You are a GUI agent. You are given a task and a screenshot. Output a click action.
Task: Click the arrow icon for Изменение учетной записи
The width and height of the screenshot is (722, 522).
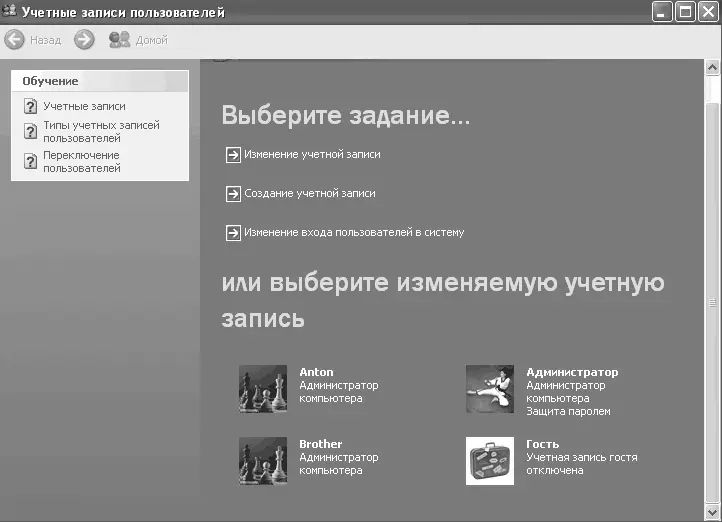pyautogui.click(x=233, y=155)
